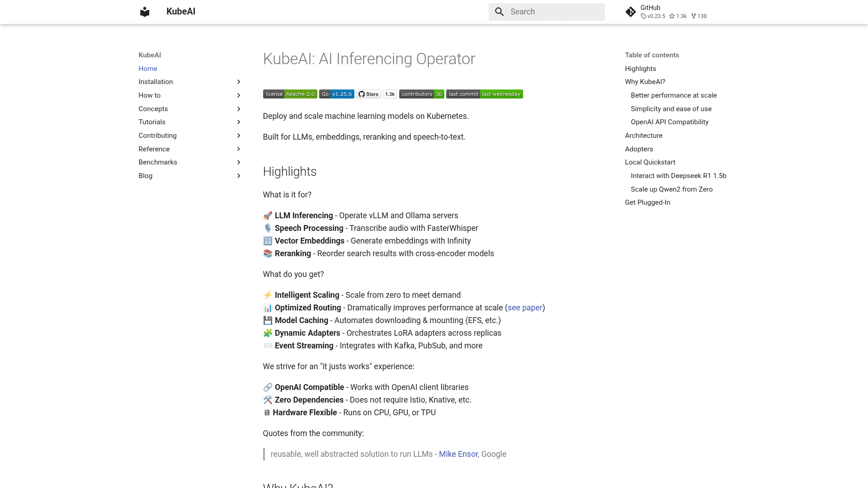Jump to OpenAI API Compatibility
The width and height of the screenshot is (868, 488).
[x=670, y=122]
